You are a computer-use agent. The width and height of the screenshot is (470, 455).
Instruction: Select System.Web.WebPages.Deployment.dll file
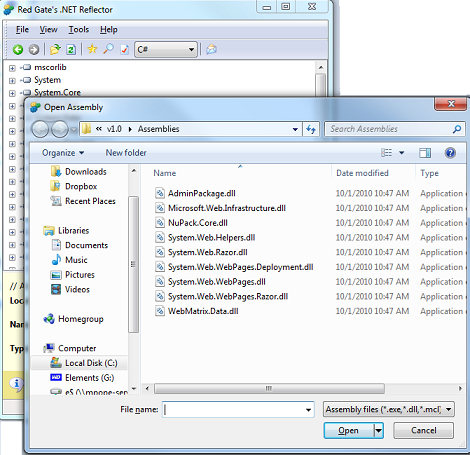pyautogui.click(x=234, y=267)
